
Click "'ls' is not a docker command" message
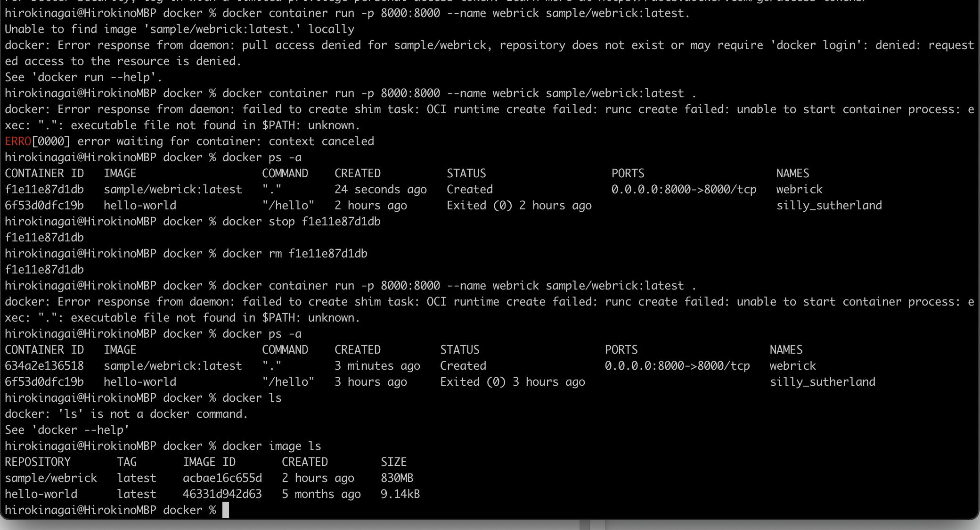(x=153, y=414)
